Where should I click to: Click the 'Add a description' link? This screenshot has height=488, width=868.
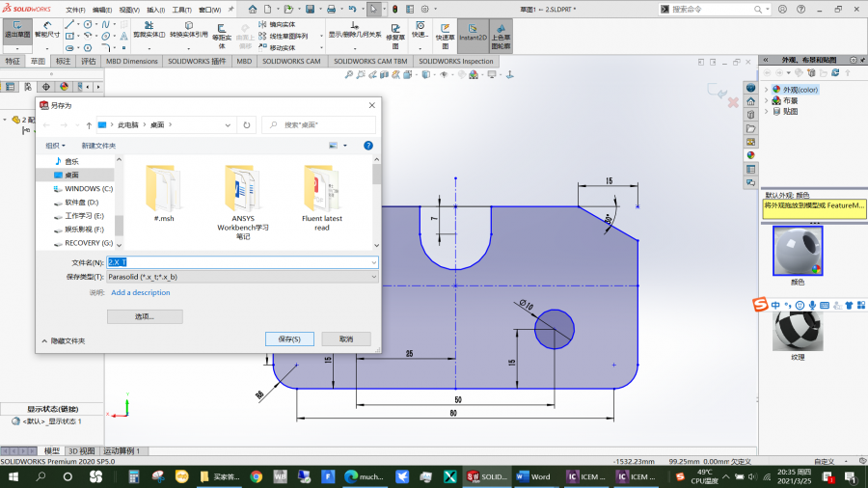click(141, 292)
